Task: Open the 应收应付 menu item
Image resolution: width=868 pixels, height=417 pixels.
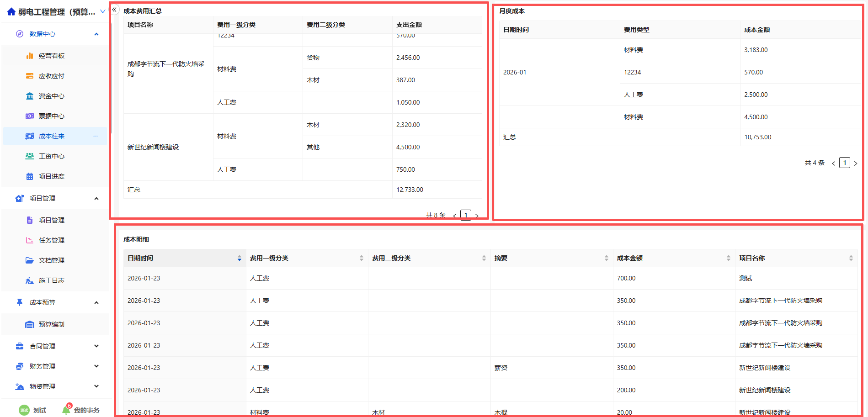Action: click(51, 76)
